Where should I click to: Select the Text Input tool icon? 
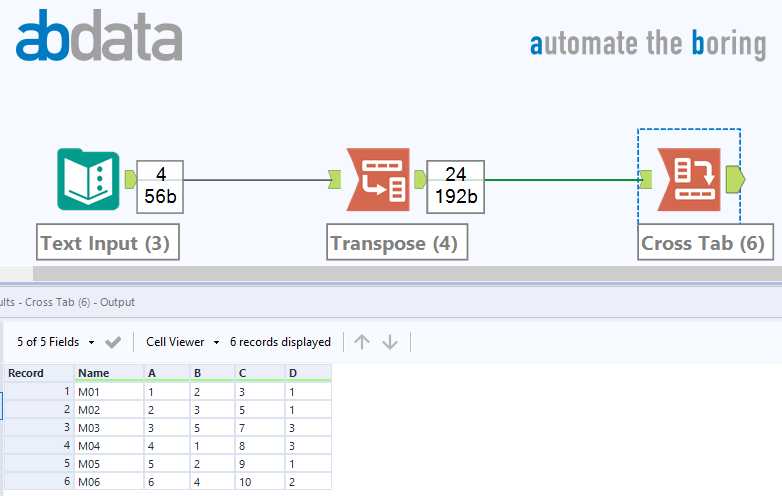tap(88, 179)
